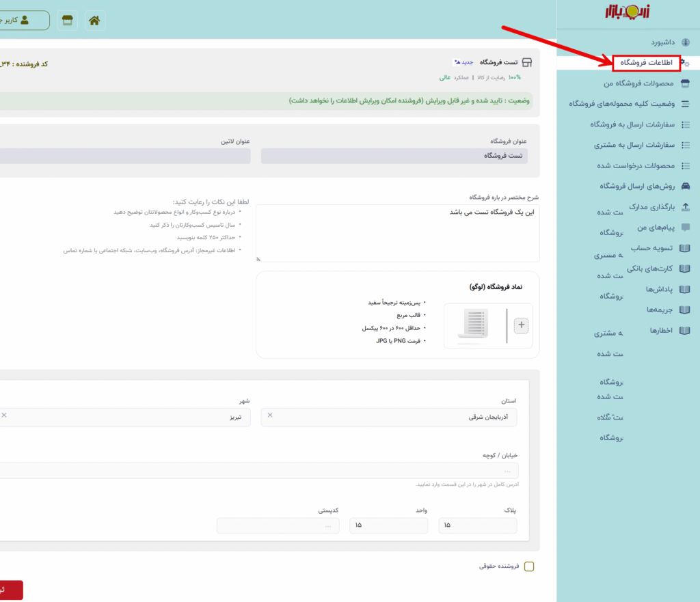The height and width of the screenshot is (602, 700).
Task: Click the user account button in the top bar
Action: tap(24, 20)
